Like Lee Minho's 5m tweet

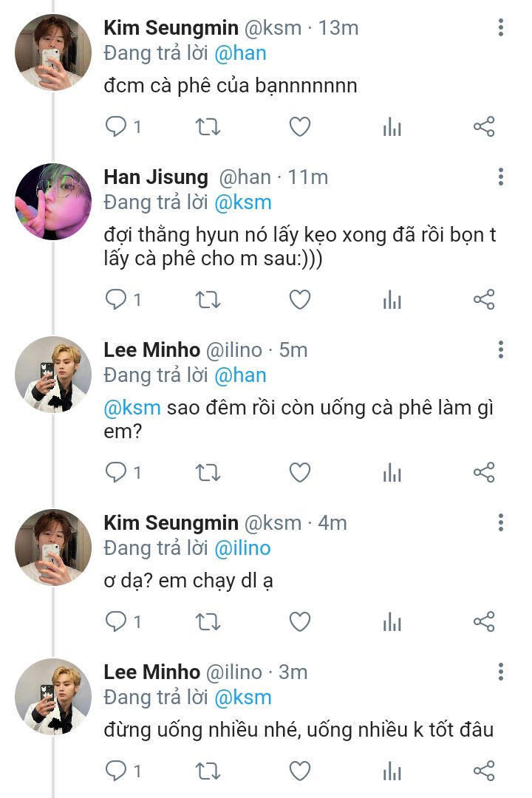coord(300,472)
